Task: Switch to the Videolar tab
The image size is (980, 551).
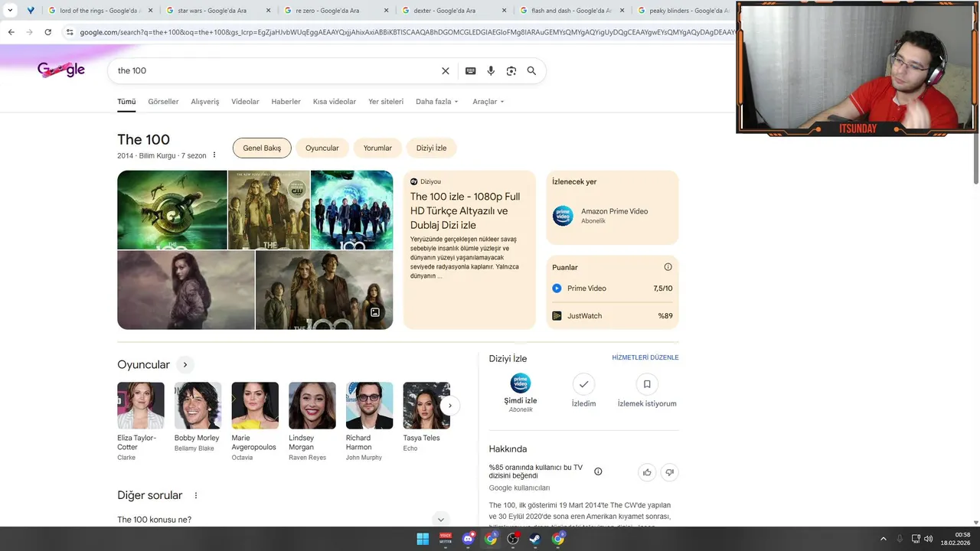Action: (x=245, y=102)
